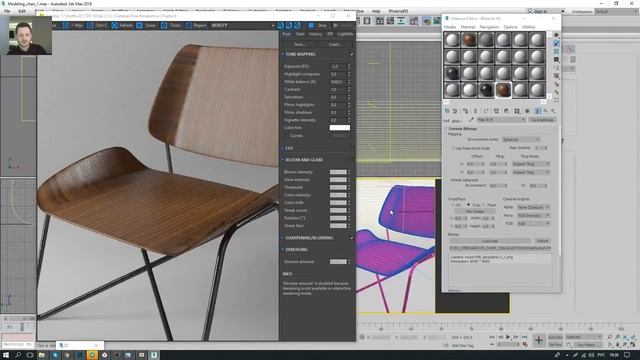Image resolution: width=640 pixels, height=360 pixels.
Task: Open the Environment mode Spherical dropdown
Action: coord(521,140)
